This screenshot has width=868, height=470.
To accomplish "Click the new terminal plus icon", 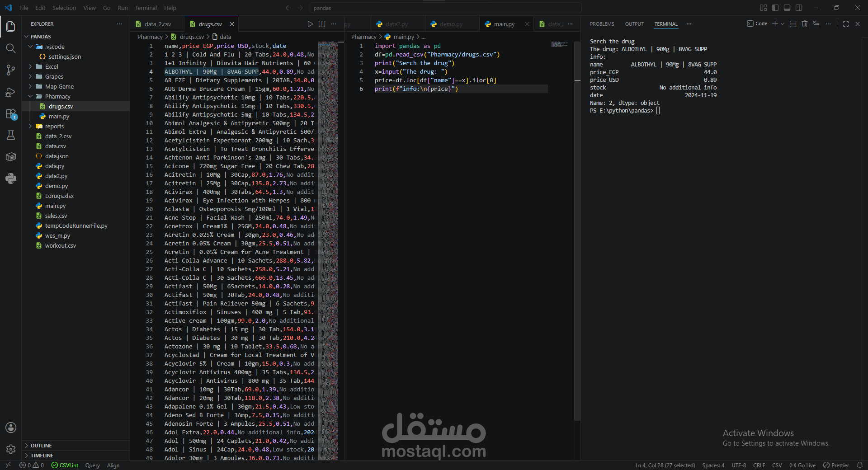I will pos(775,24).
